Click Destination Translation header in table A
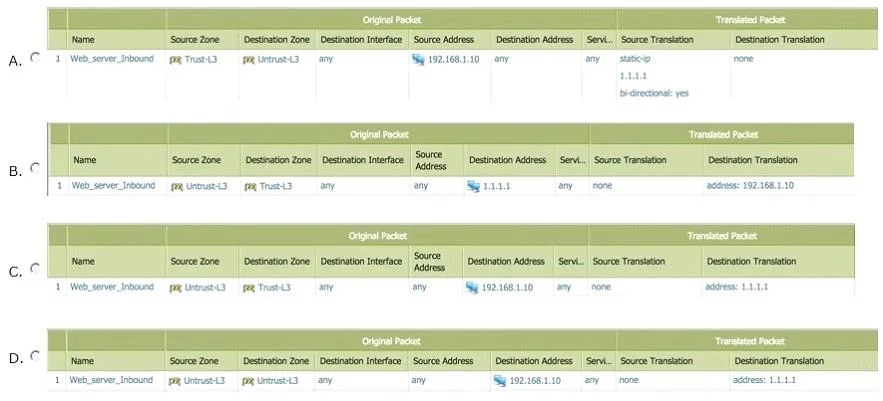Viewport: 883px width, 401px height. tap(779, 39)
